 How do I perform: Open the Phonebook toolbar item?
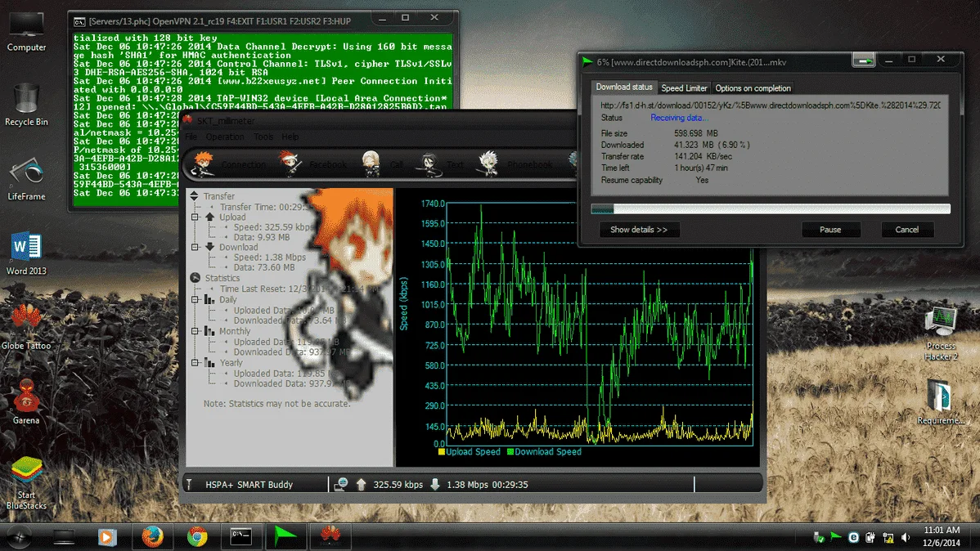[x=515, y=164]
